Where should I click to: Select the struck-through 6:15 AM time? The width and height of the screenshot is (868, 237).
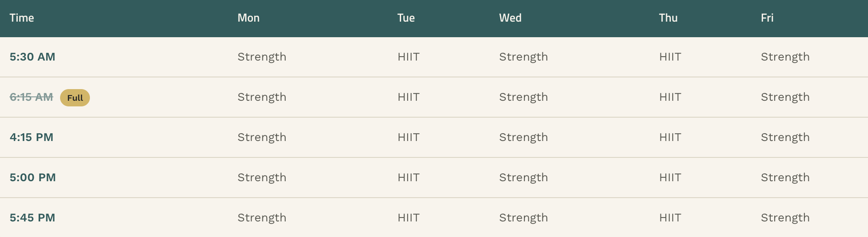click(x=32, y=97)
